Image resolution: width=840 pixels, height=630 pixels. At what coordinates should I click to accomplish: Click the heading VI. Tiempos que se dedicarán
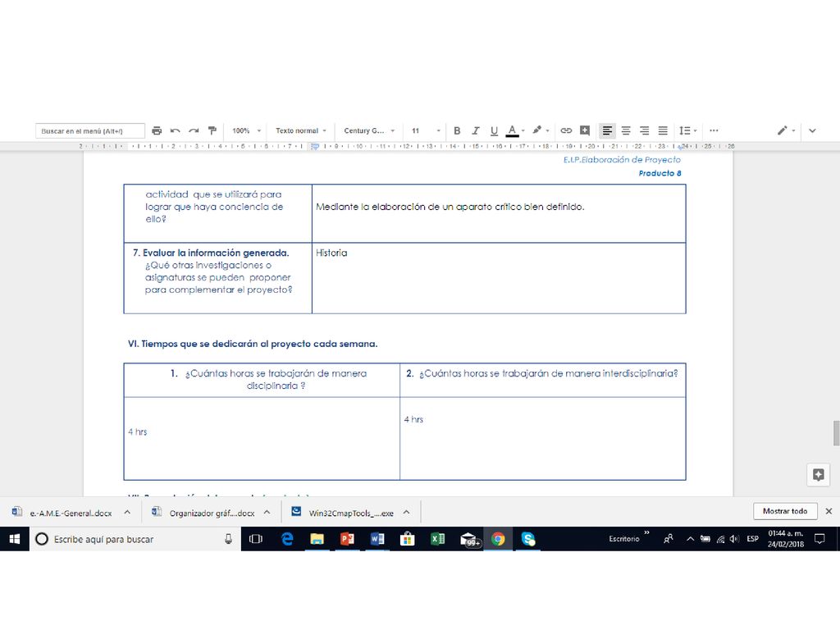253,344
